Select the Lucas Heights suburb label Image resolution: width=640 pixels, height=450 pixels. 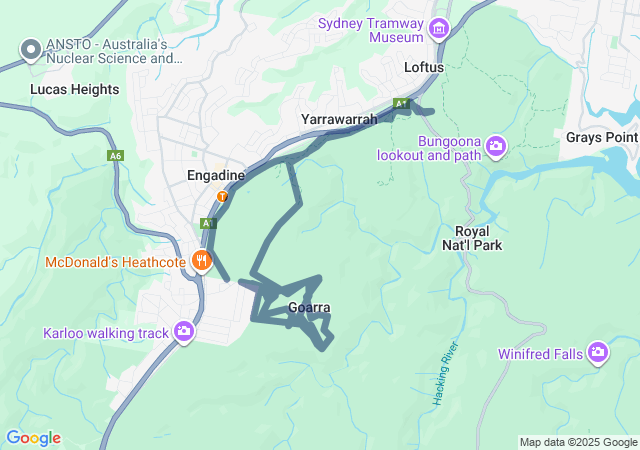click(x=75, y=89)
